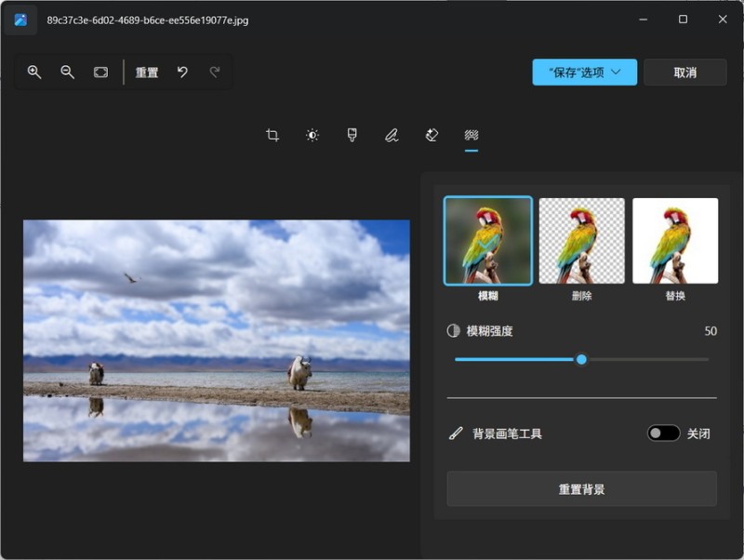Select the 模糊 background option thumbnail

pyautogui.click(x=488, y=241)
